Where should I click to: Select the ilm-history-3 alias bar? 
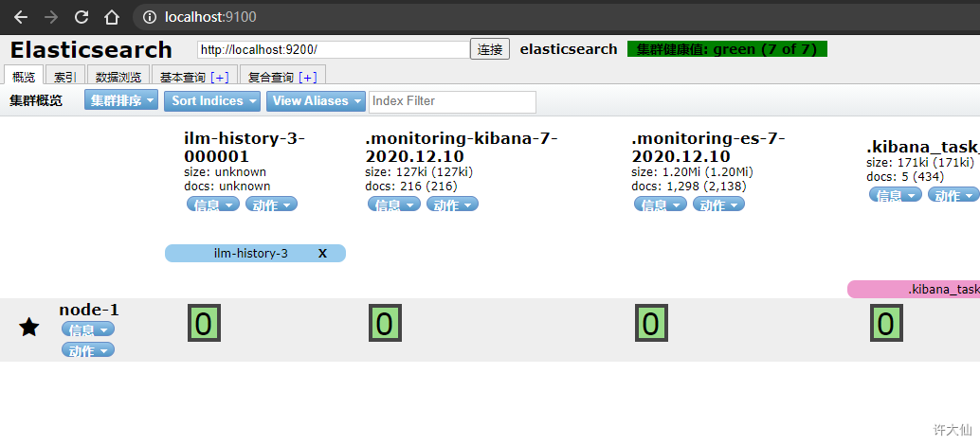click(255, 254)
